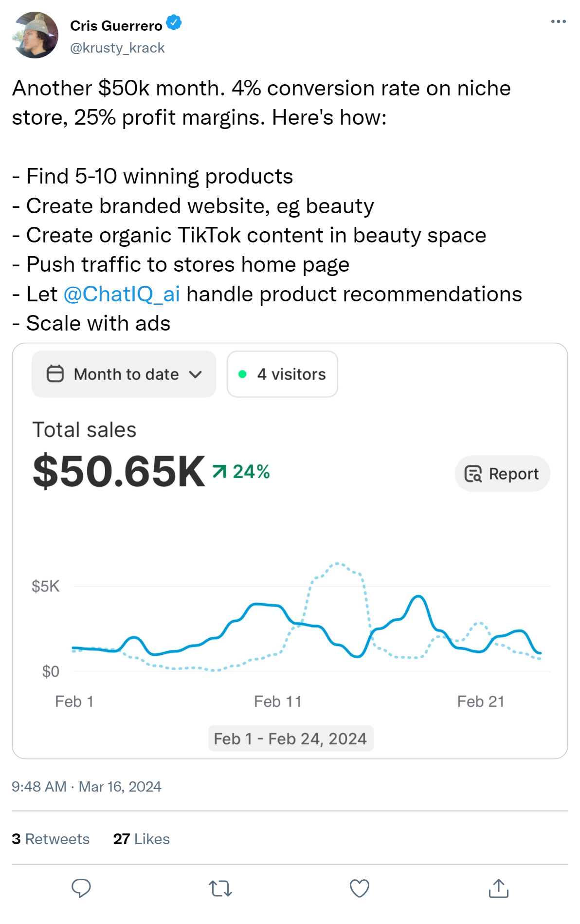Click the reply speech bubble icon
Viewport: 580px width, 924px height.
81,888
